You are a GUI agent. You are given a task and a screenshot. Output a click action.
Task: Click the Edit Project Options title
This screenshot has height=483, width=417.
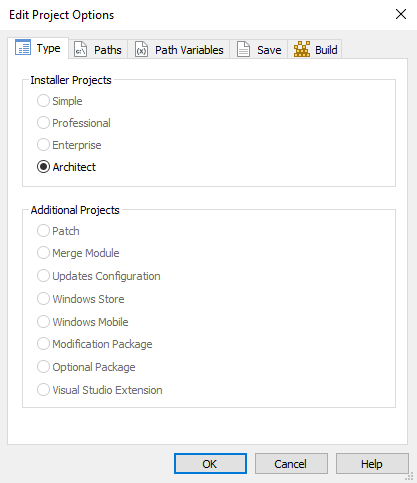[62, 15]
